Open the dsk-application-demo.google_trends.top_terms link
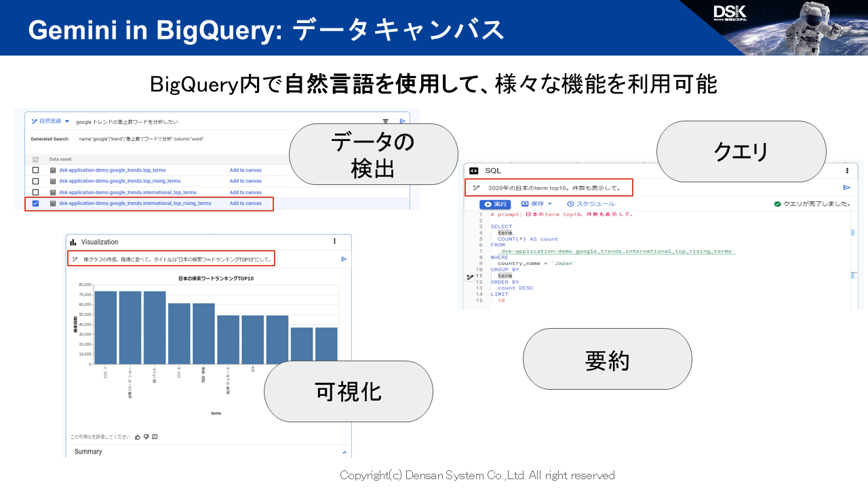 [x=113, y=170]
